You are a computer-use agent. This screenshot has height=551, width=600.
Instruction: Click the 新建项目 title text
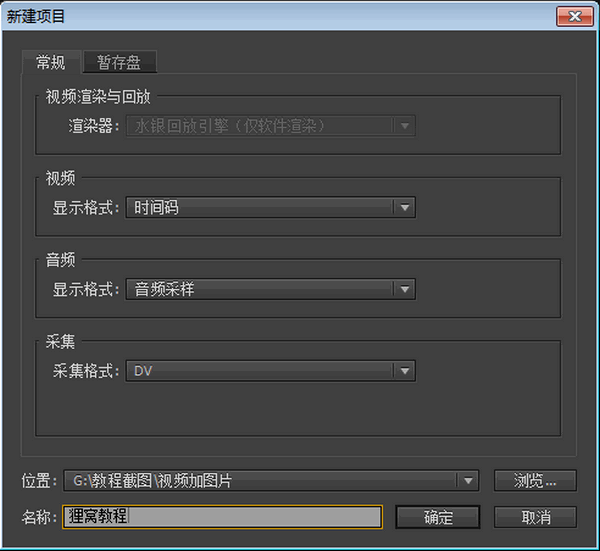pos(36,16)
